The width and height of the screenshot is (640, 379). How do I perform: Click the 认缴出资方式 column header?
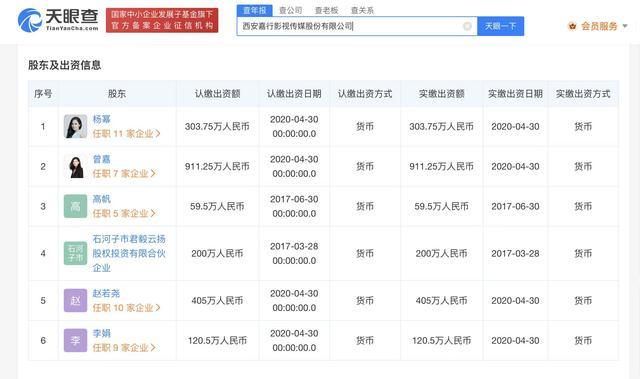(x=365, y=94)
